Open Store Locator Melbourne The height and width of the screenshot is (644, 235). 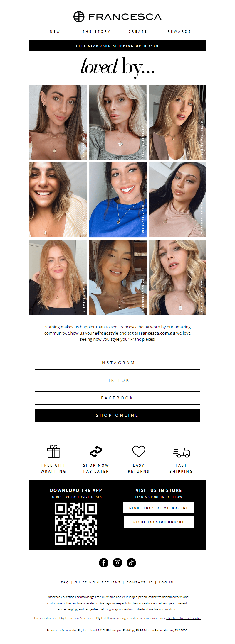159,508
